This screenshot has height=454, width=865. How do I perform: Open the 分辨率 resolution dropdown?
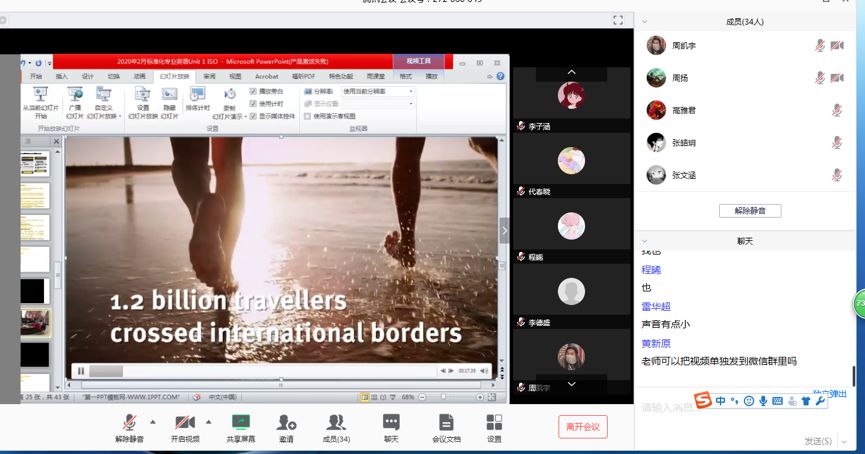[x=377, y=91]
